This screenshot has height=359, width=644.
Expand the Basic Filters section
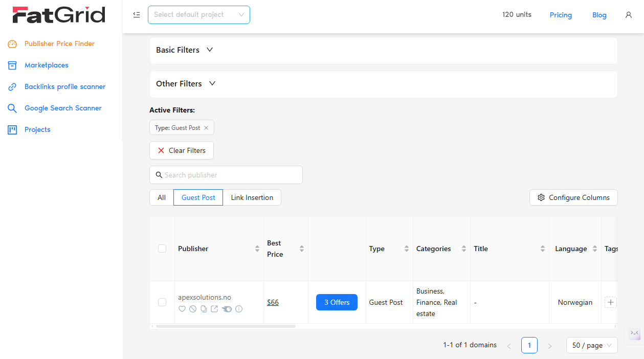coord(185,50)
